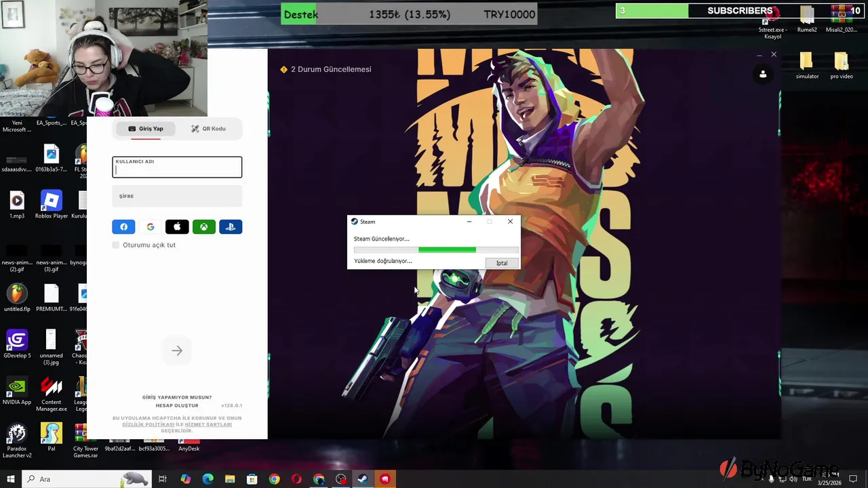Click the Yükleme doğrulanıyor... status text
868x488 pixels.
pos(382,261)
